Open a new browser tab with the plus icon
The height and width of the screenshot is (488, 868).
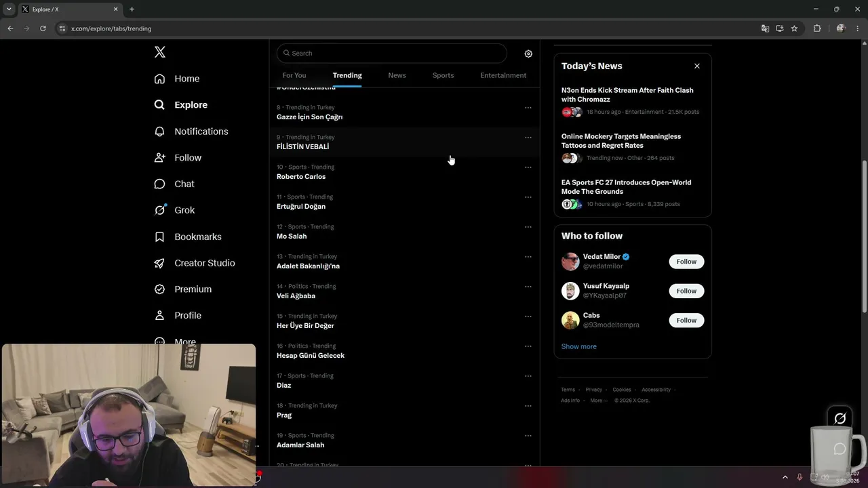[x=132, y=9]
